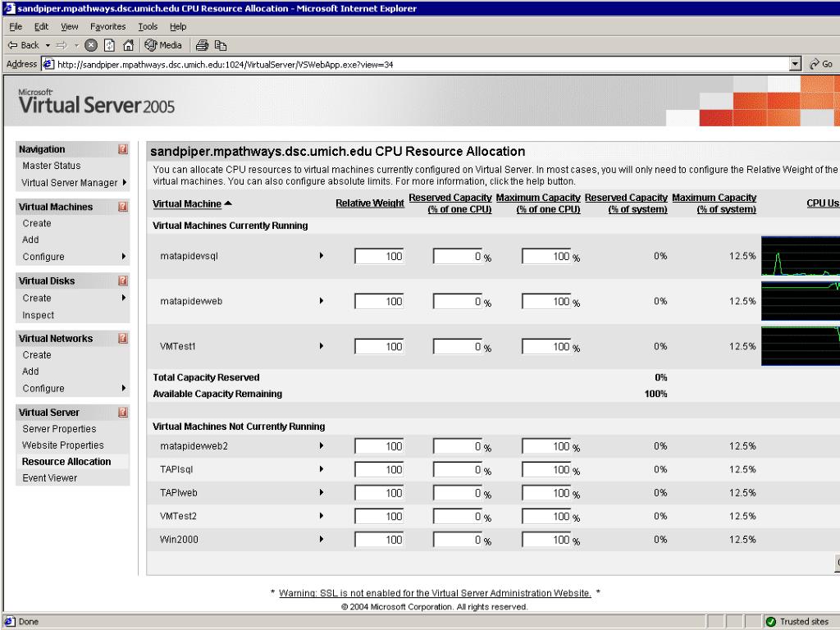This screenshot has width=840, height=630.
Task: Open help icon for Navigation panel
Action: pyautogui.click(x=123, y=149)
